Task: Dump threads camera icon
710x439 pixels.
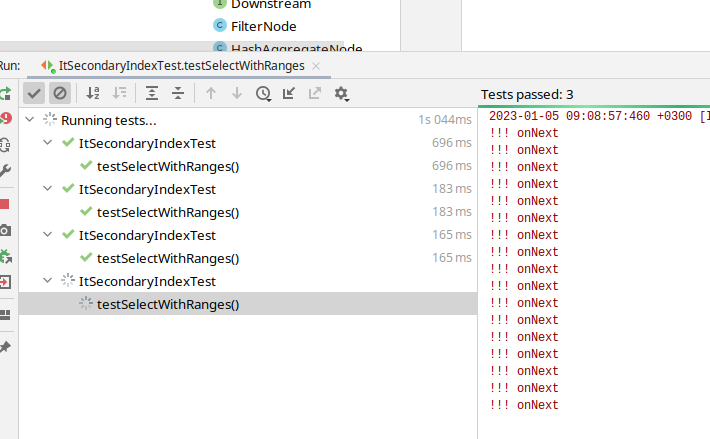Action: click(x=5, y=230)
